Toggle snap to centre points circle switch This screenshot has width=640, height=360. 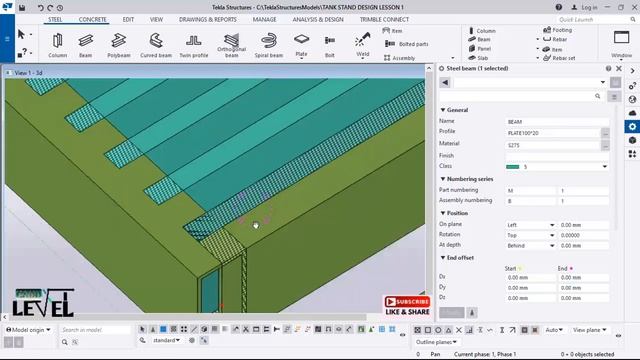click(x=438, y=330)
